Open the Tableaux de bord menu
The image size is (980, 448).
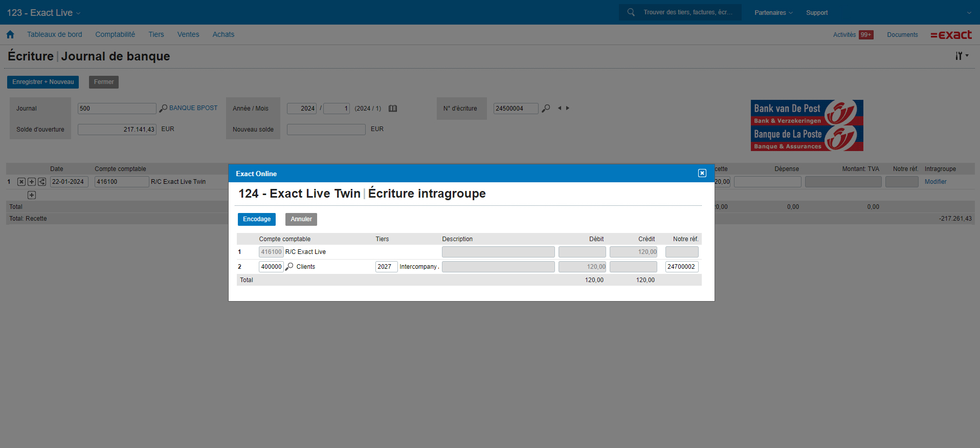coord(55,34)
